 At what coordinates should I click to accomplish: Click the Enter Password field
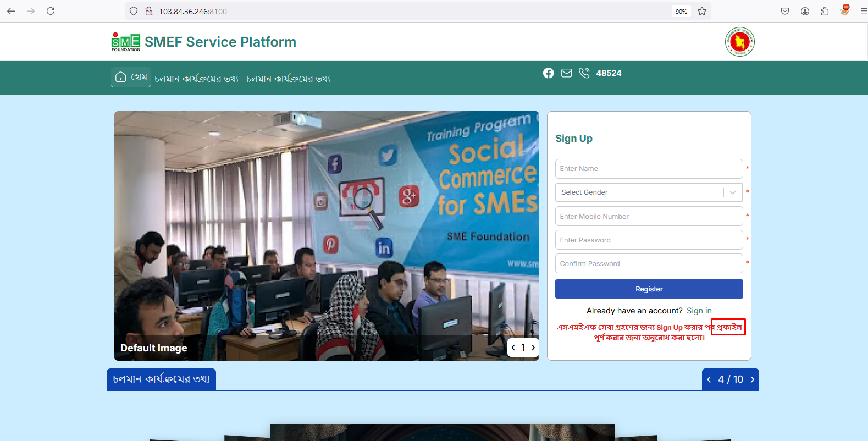point(649,240)
